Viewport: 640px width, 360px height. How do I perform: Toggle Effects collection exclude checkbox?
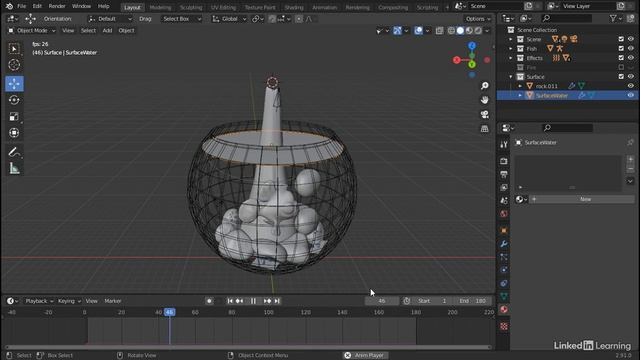[621, 58]
